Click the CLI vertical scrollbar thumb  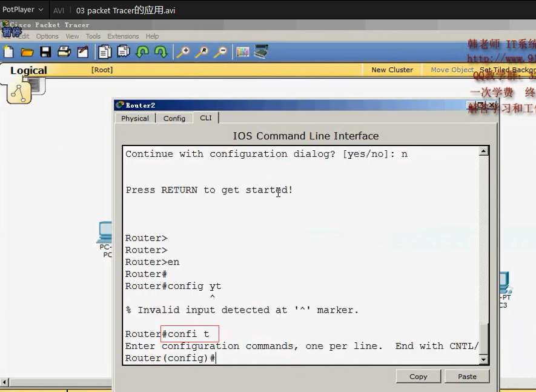tap(483, 339)
